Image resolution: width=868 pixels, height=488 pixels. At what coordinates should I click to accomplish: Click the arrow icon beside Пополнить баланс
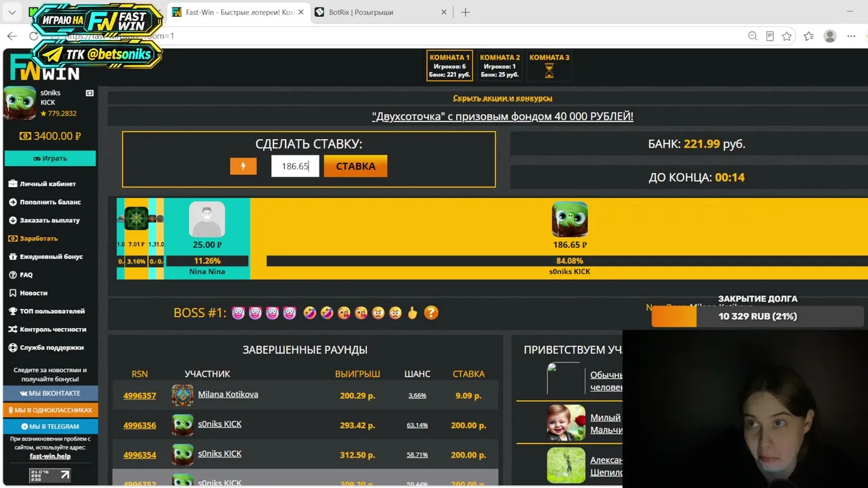(13, 202)
